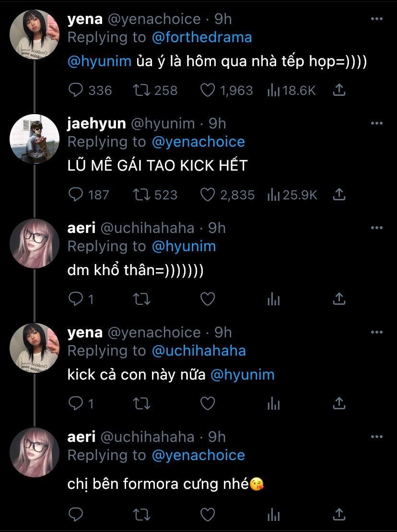The image size is (397, 532).
Task: Like aeri's "dm khổ thân" tweet
Action: [x=207, y=299]
